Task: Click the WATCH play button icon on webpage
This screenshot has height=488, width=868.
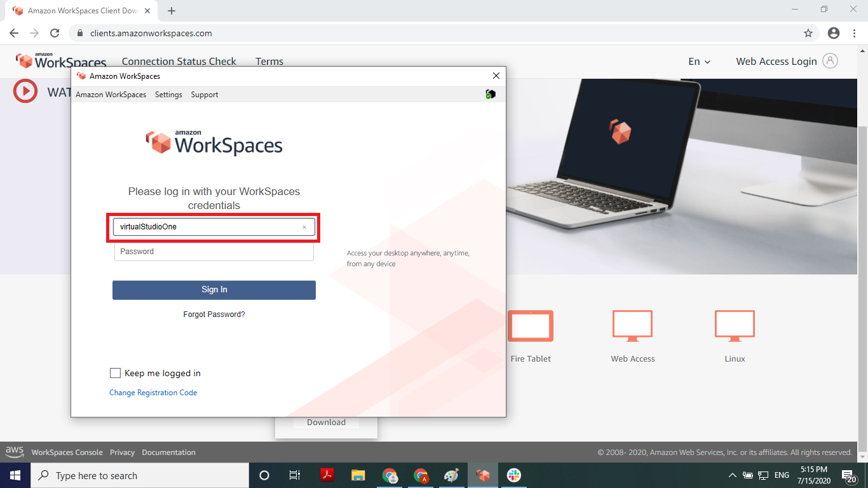Action: (25, 91)
